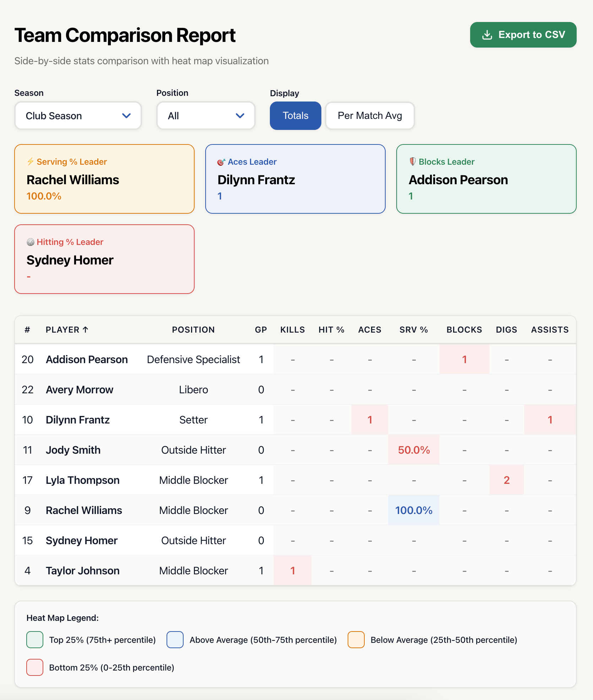Click Dilynn Frantz's assists value cell

point(550,420)
